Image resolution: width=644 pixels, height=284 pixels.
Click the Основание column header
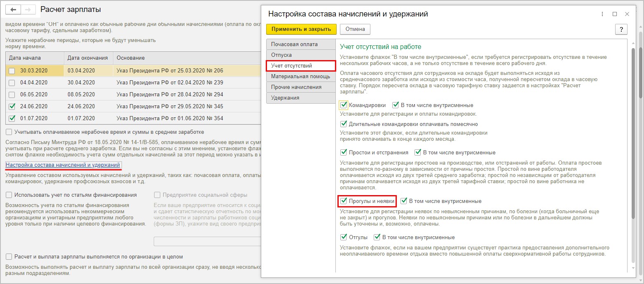point(187,58)
